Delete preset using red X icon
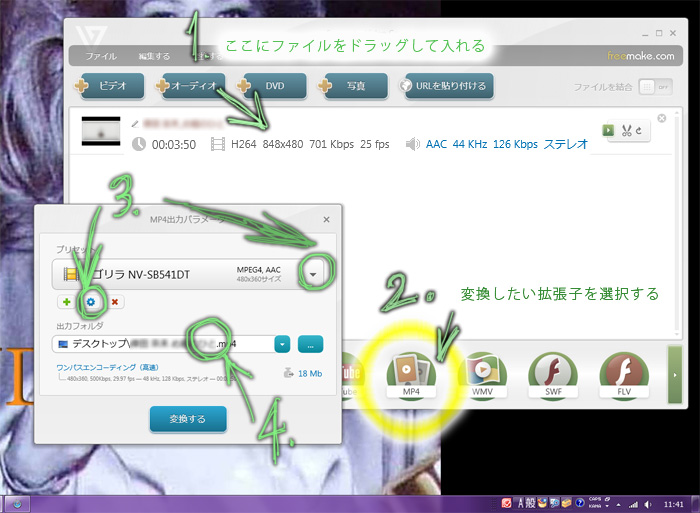Screen dimensions: 700x513 115,301
